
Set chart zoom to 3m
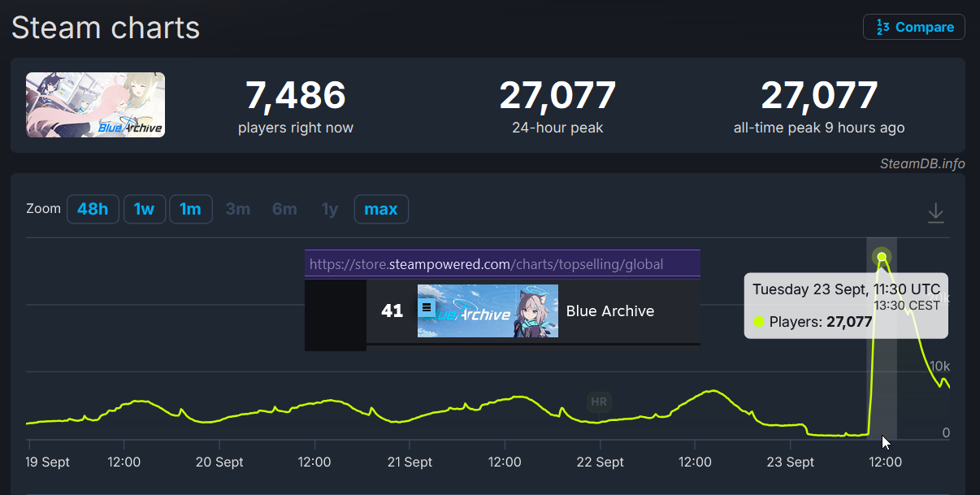[238, 209]
